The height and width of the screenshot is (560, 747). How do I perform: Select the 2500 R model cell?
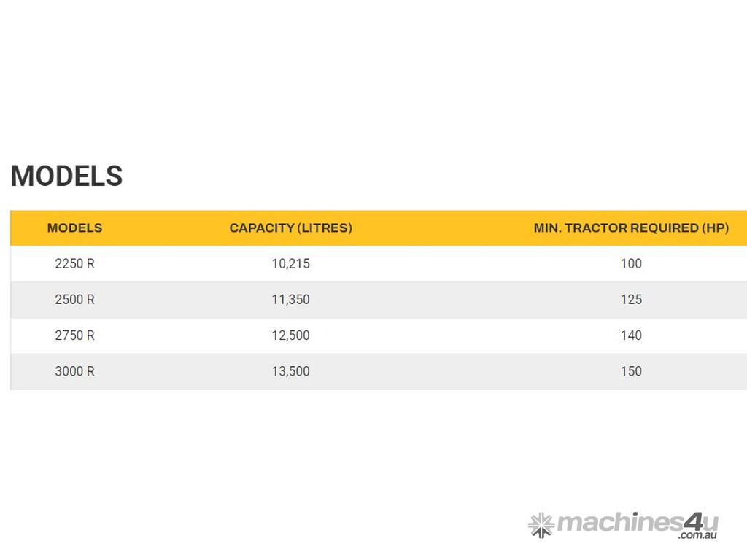point(74,300)
